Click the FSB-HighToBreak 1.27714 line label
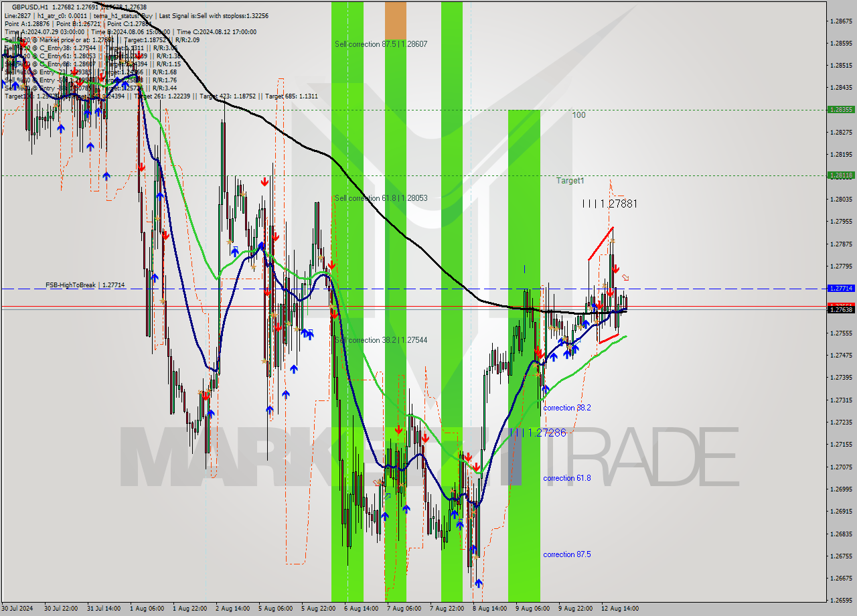 pos(85,285)
